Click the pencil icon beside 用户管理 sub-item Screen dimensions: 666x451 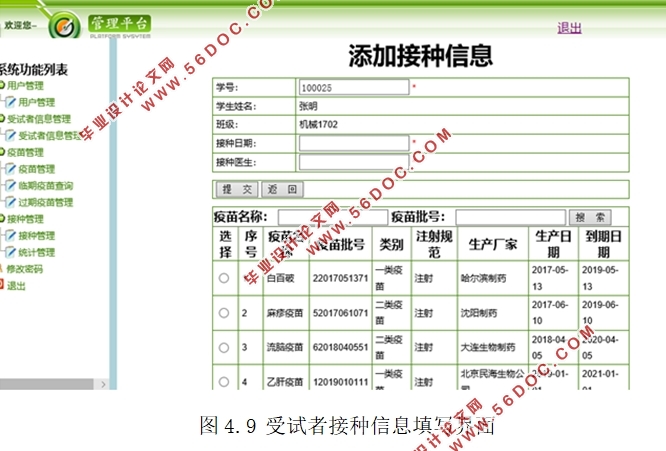click(x=10, y=102)
